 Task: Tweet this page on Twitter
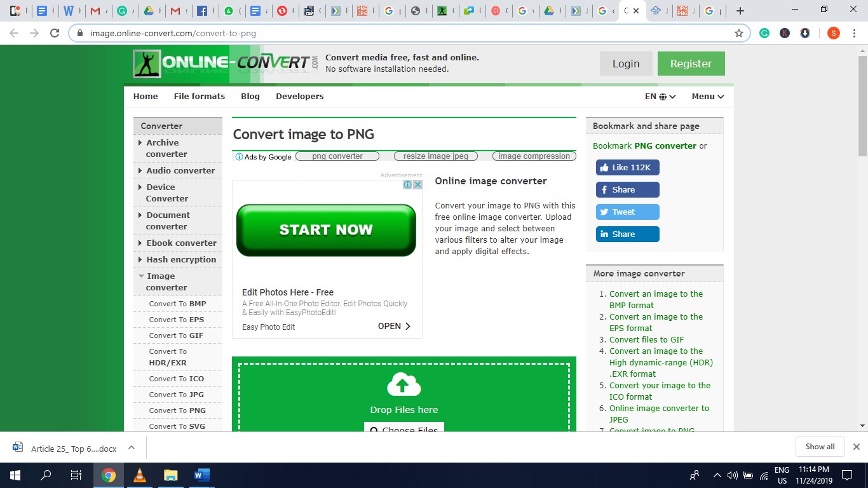(x=628, y=212)
